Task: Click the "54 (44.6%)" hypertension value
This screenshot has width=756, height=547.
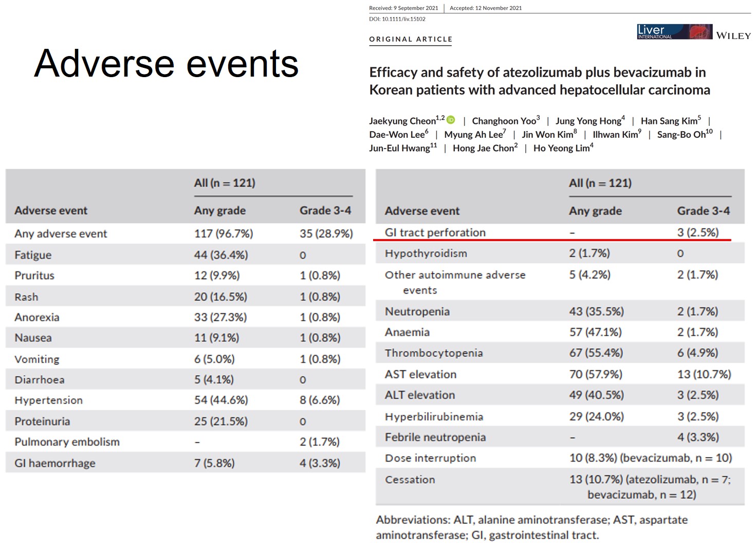Action: [221, 400]
